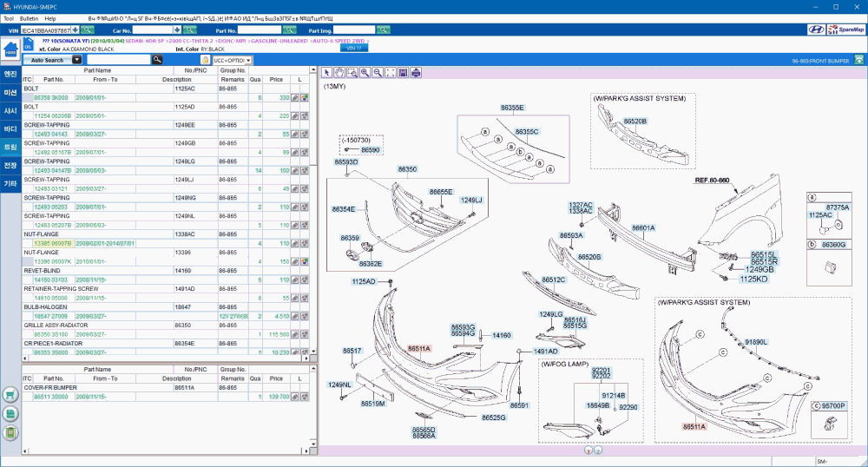Select the arrow pointer tool in diagram toolbar
This screenshot has height=467, width=868.
[327, 73]
